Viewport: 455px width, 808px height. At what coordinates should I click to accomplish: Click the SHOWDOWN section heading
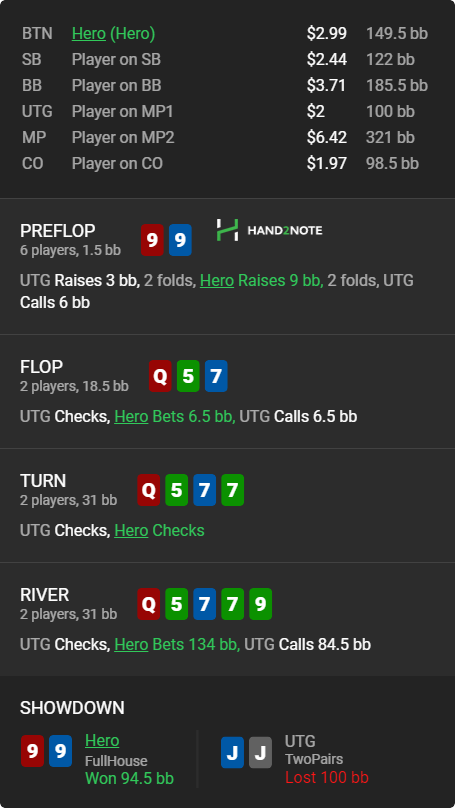72,708
